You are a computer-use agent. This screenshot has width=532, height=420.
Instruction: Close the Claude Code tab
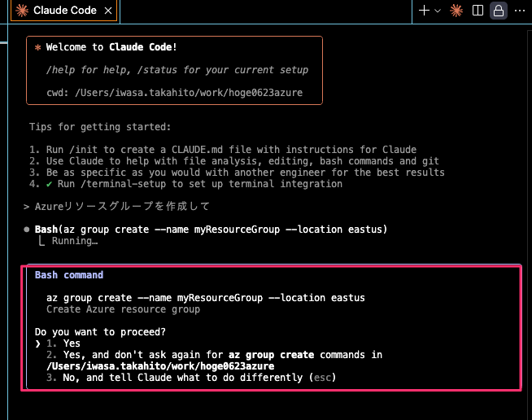pos(108,11)
